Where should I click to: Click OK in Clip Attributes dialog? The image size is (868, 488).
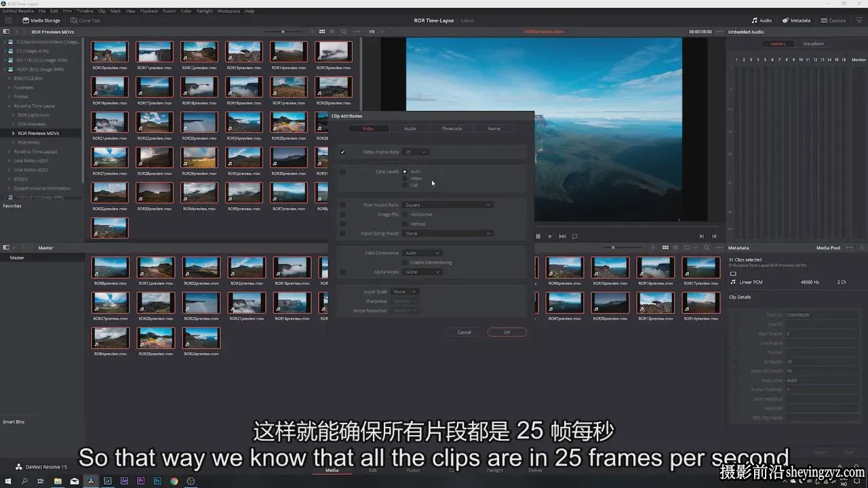(x=507, y=332)
